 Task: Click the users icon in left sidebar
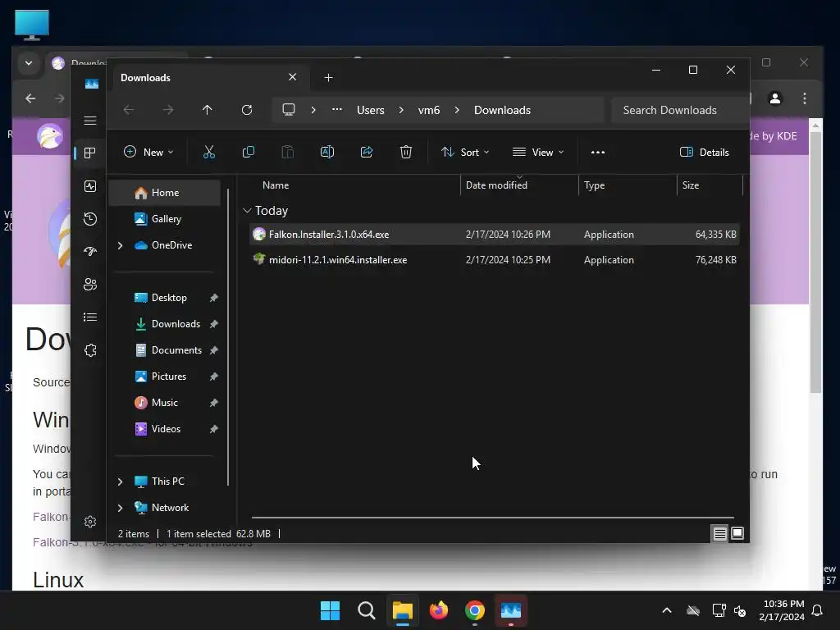[x=90, y=284]
